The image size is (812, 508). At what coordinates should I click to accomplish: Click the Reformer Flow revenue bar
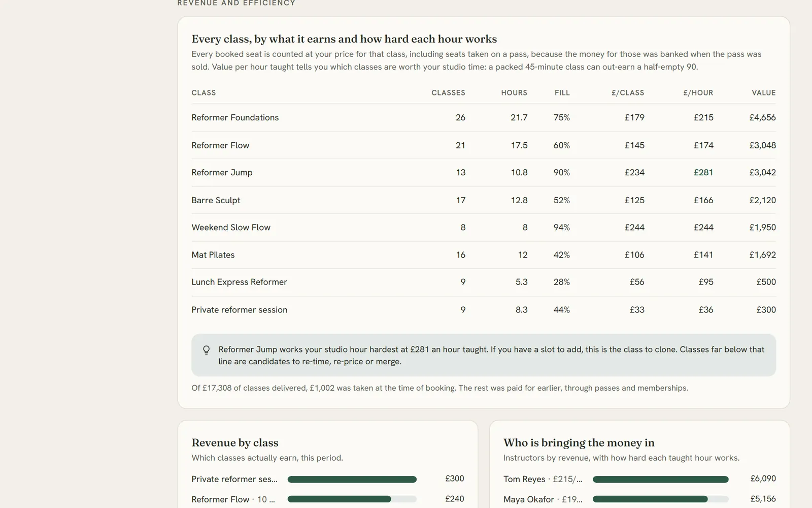[x=352, y=499]
